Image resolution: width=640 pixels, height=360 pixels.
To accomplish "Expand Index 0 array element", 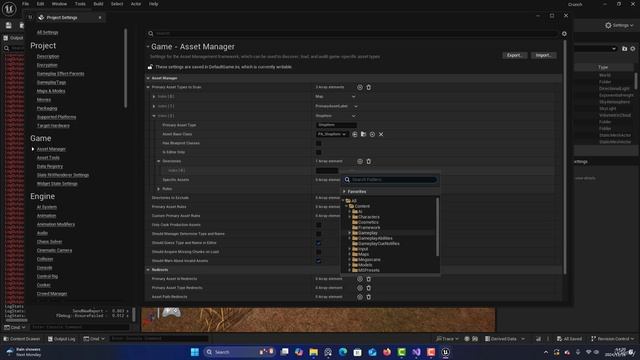I will pyautogui.click(x=154, y=97).
